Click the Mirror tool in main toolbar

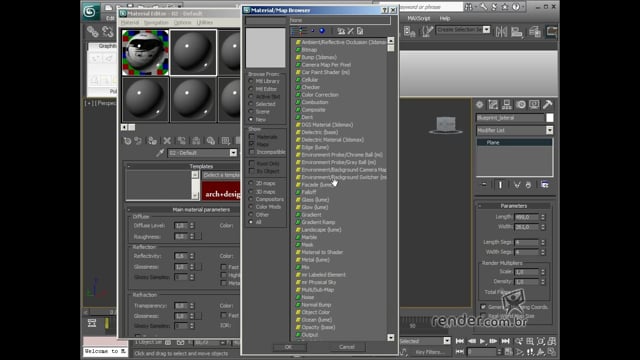pos(501,31)
